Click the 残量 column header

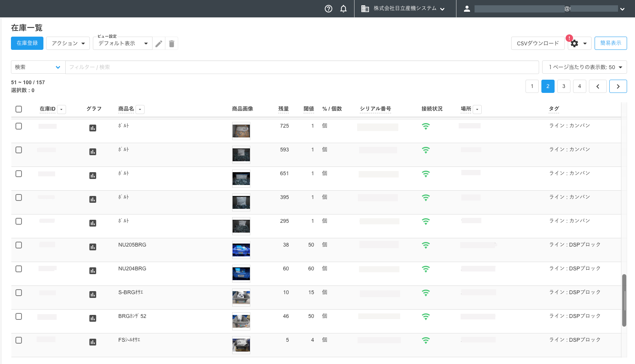coord(283,109)
